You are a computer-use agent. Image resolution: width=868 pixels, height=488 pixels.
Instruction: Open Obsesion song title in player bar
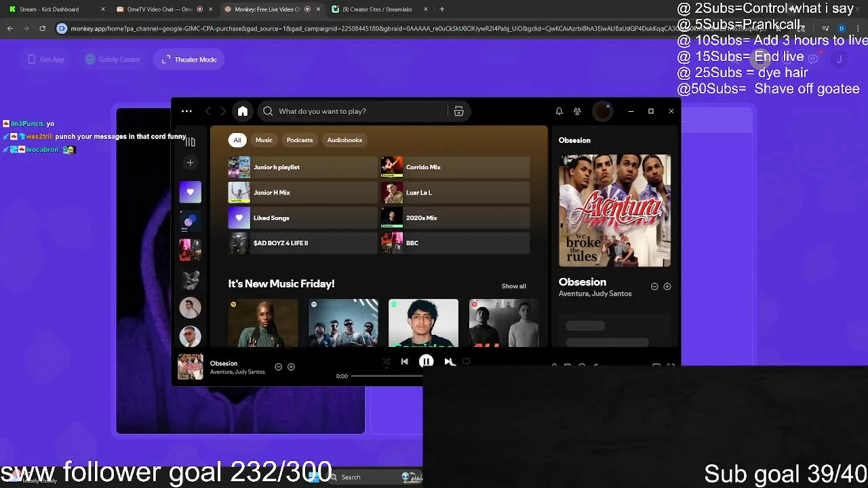224,363
